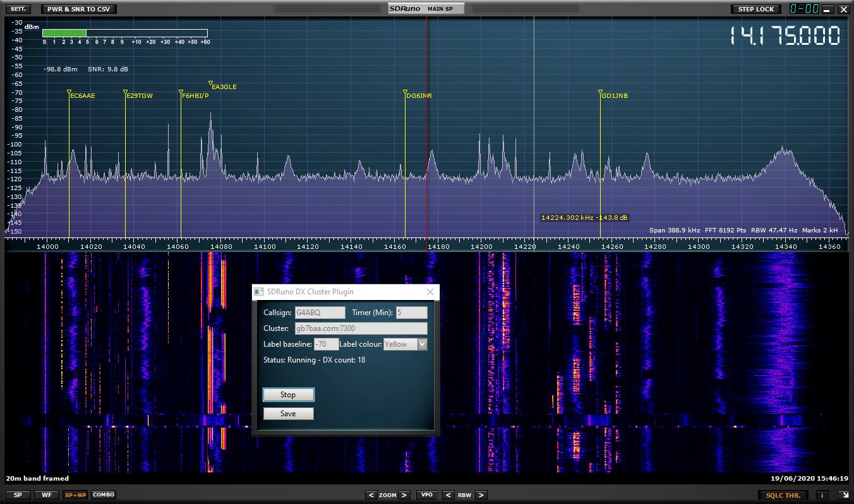Viewport: 854px width, 504px height.
Task: Stop the DX Cluster plugin
Action: 288,395
